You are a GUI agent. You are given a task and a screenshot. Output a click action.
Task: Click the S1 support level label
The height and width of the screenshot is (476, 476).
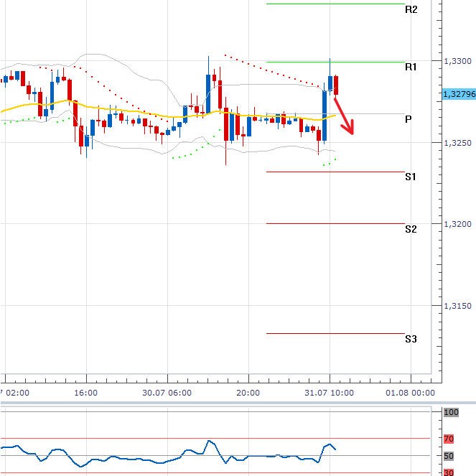(x=411, y=177)
